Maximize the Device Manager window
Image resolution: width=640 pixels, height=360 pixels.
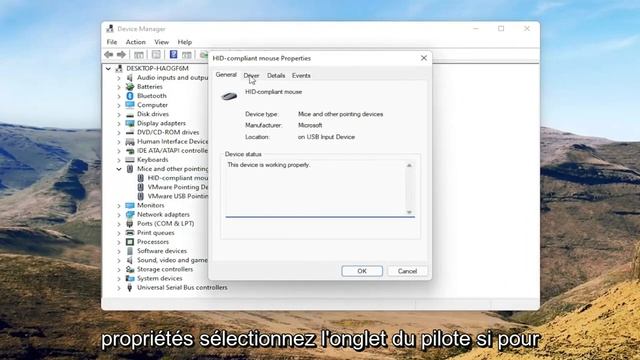(x=501, y=29)
